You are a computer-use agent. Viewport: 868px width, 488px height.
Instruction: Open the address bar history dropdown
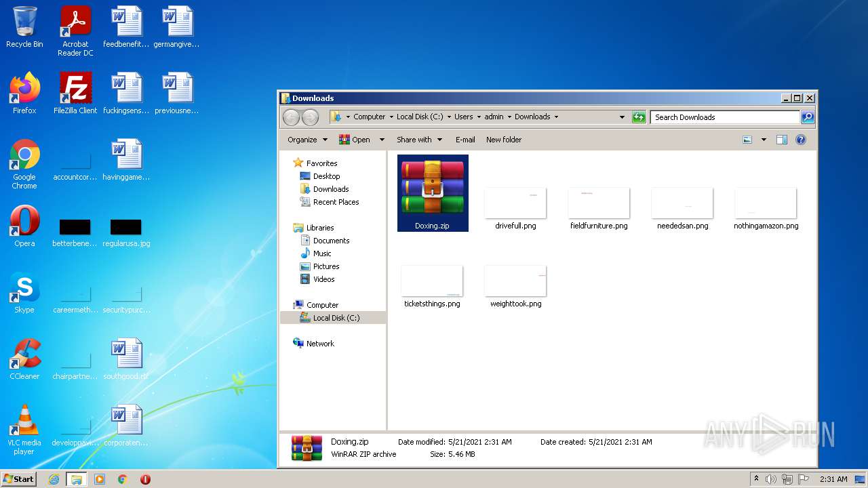(622, 117)
